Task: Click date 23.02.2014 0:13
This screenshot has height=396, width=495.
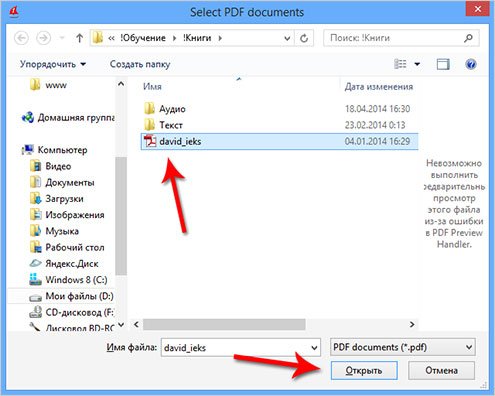Action: pyautogui.click(x=375, y=125)
